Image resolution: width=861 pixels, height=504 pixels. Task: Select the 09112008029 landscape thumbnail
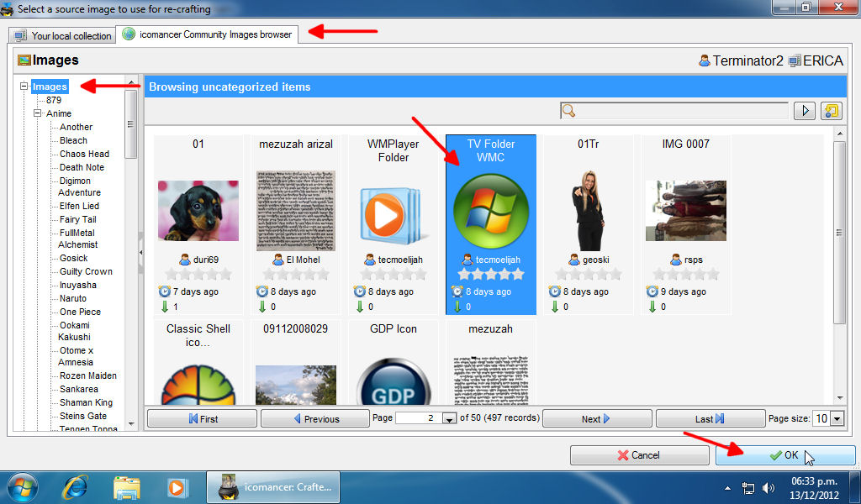(x=296, y=386)
